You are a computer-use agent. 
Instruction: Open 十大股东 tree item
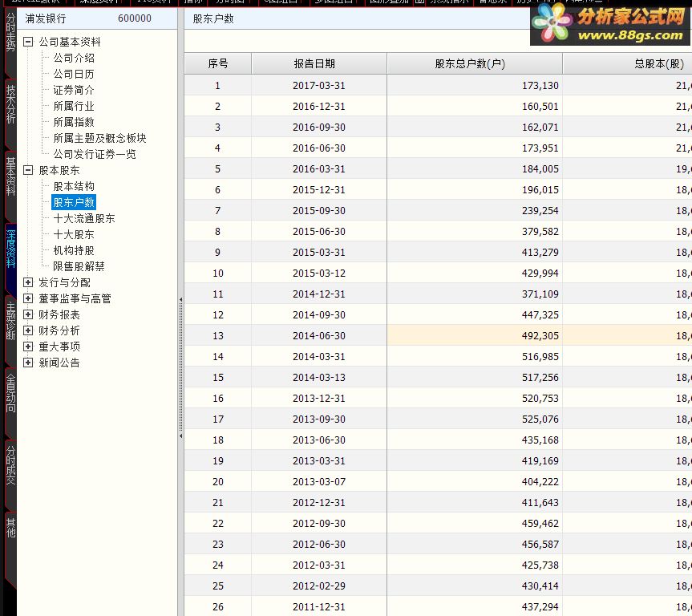click(74, 234)
